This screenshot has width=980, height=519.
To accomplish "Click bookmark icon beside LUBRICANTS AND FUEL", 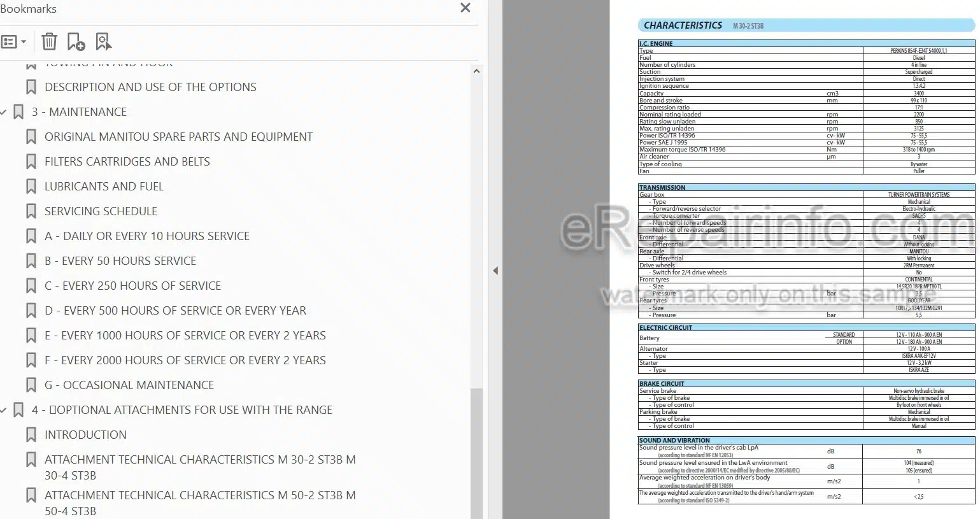I will pos(31,187).
